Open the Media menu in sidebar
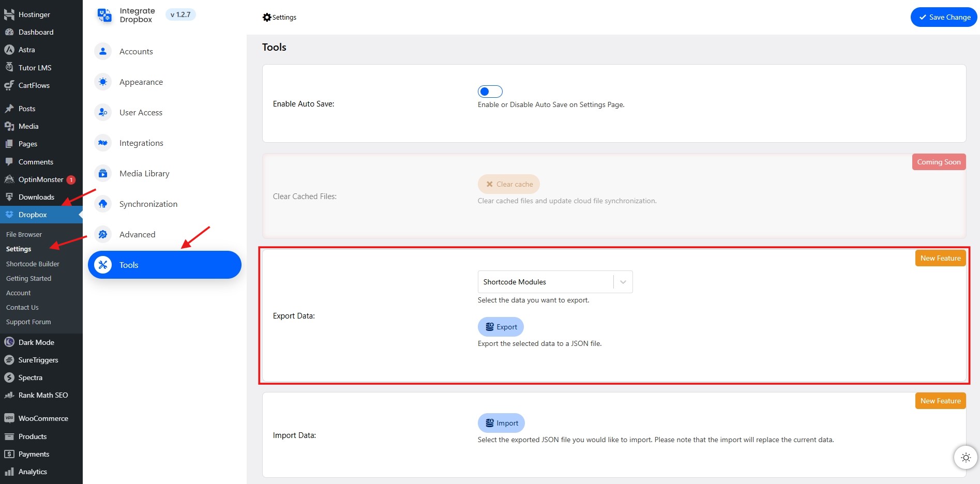 pyautogui.click(x=41, y=126)
